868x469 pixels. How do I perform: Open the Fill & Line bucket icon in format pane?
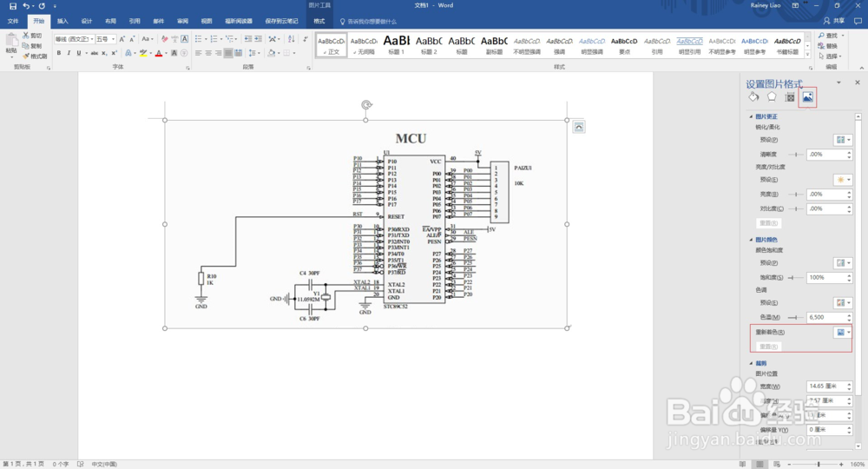(753, 97)
